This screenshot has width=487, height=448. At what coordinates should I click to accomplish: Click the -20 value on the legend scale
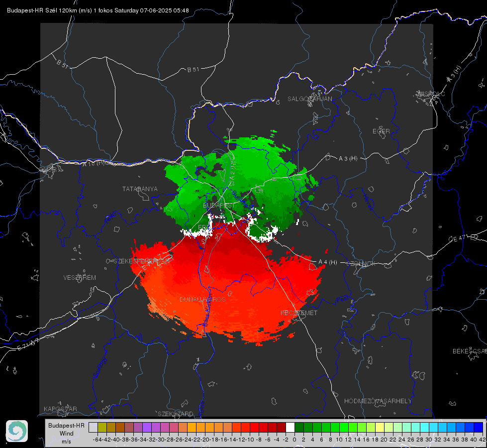click(x=204, y=440)
